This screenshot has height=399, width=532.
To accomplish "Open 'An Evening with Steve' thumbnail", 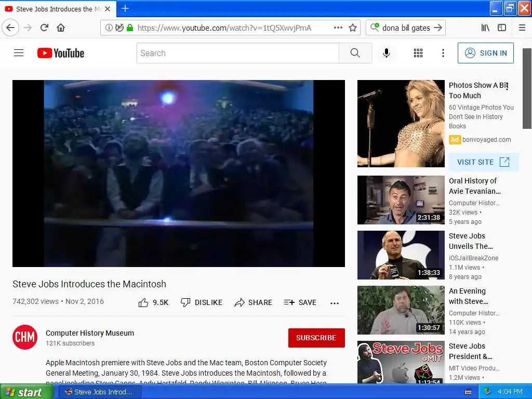I will pyautogui.click(x=401, y=310).
